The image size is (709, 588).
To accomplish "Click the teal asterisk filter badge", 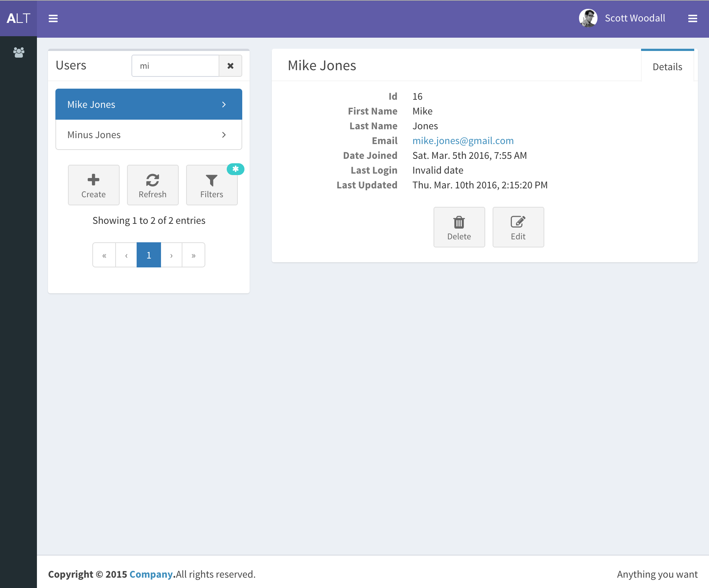I will click(236, 169).
